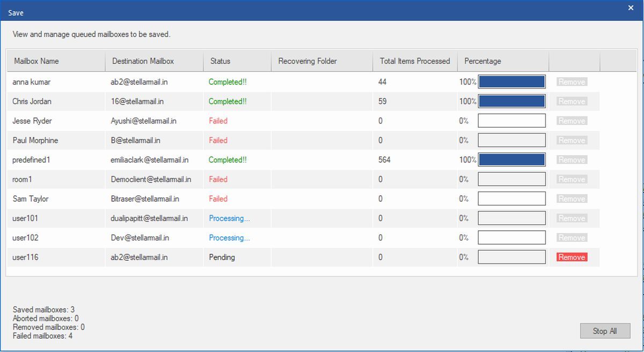Click user116's empty progress bar
Screen dimensions: 644x352
[512, 257]
